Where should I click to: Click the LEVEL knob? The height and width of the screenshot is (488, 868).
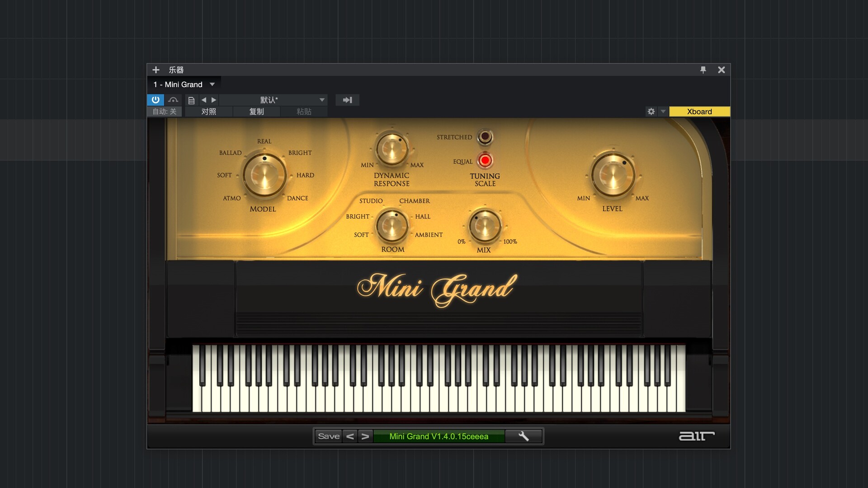click(x=613, y=175)
